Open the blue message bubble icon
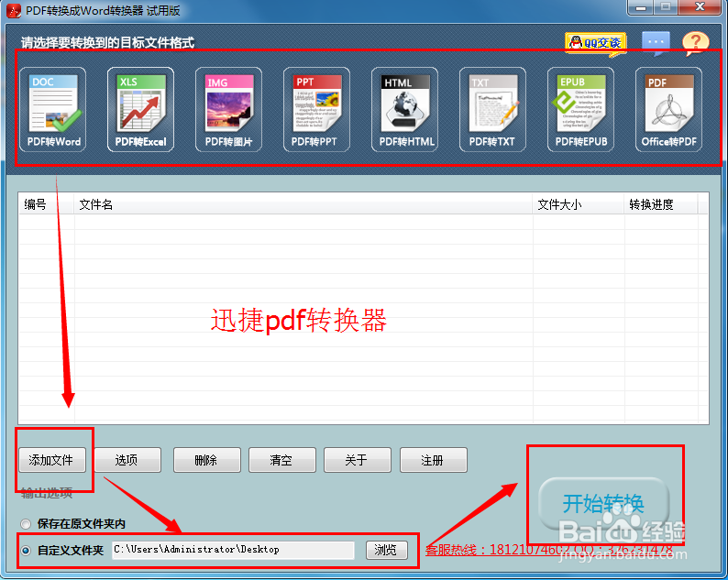Screen dimensions: 728x580 click(656, 43)
